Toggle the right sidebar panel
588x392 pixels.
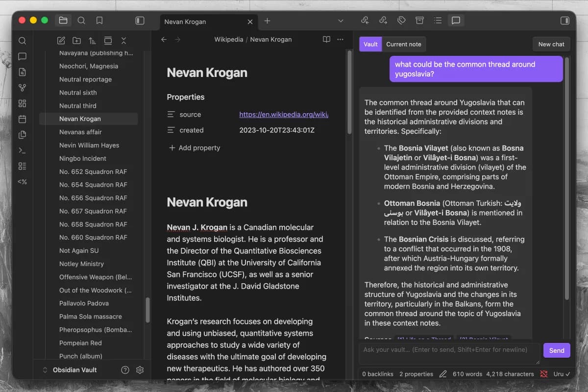pyautogui.click(x=565, y=21)
